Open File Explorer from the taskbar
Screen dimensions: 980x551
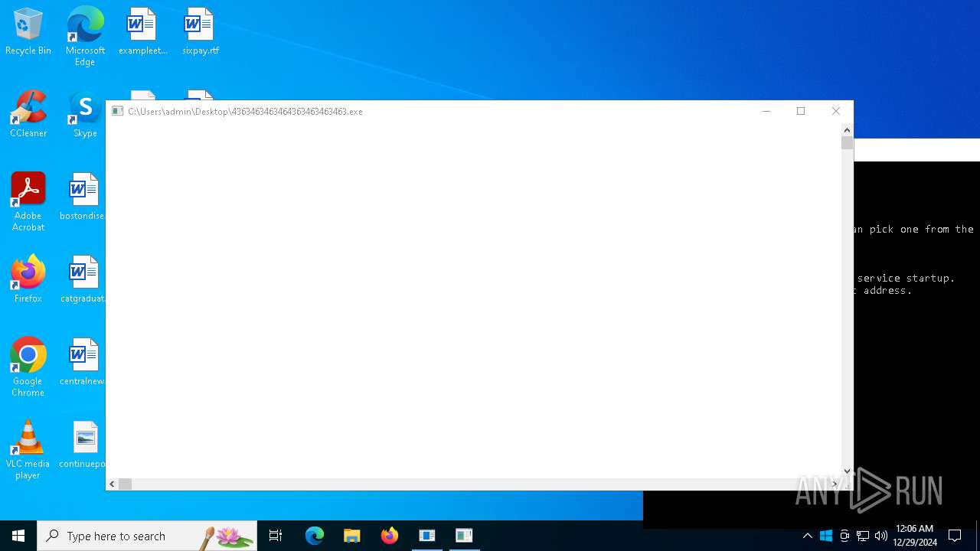[352, 536]
